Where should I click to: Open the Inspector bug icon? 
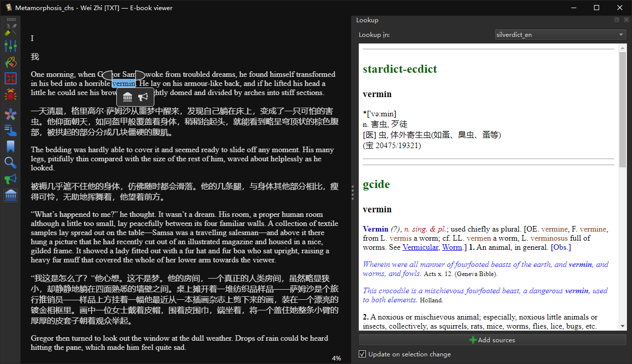point(11,95)
